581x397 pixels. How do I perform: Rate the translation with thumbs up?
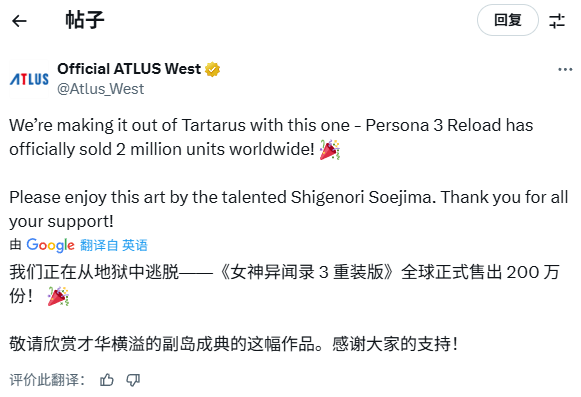[107, 380]
